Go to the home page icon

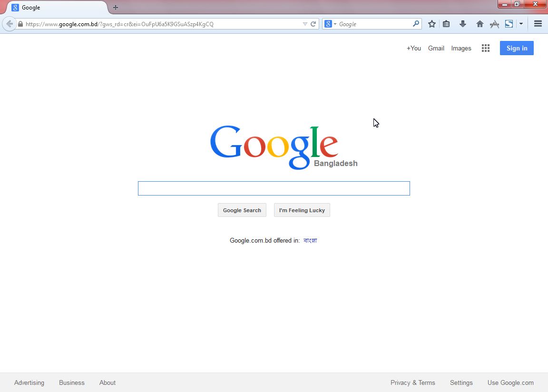479,24
